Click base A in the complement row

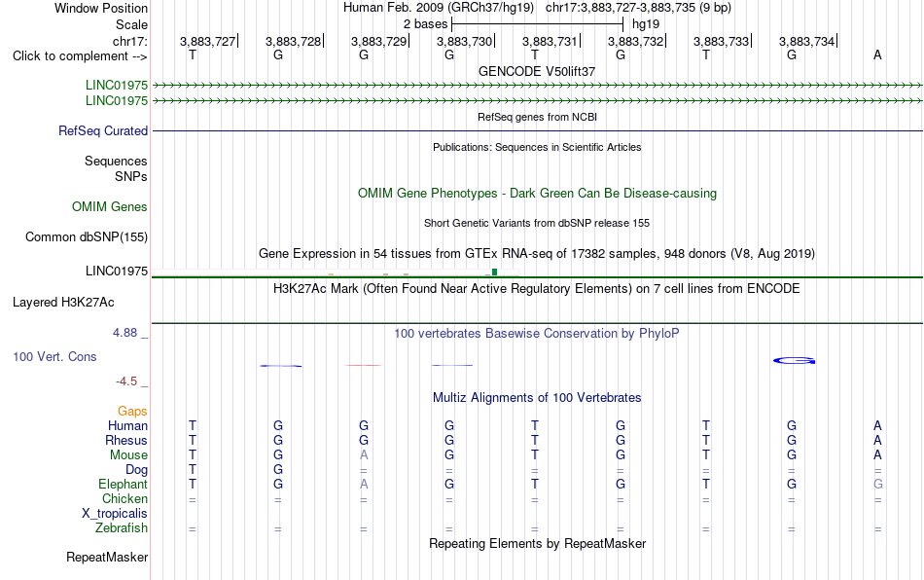tap(877, 55)
